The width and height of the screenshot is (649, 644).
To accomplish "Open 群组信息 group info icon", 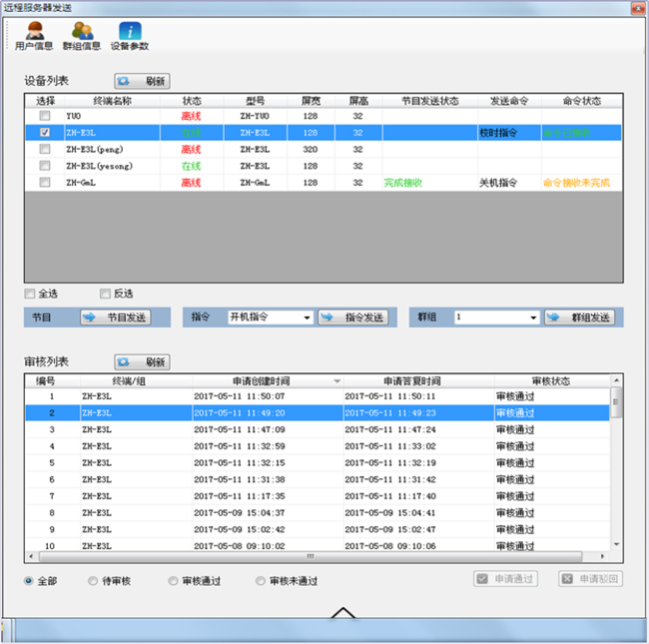I will [82, 35].
